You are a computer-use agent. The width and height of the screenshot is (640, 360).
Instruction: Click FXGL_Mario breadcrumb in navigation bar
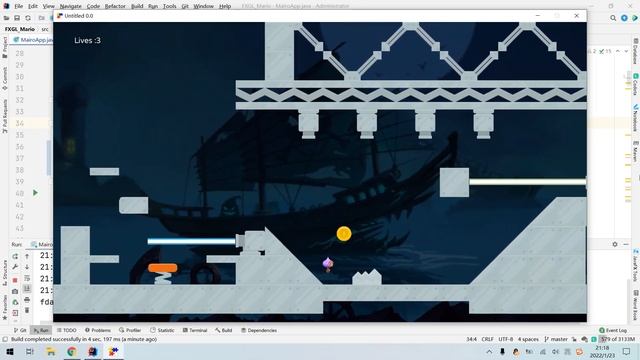pyautogui.click(x=20, y=29)
